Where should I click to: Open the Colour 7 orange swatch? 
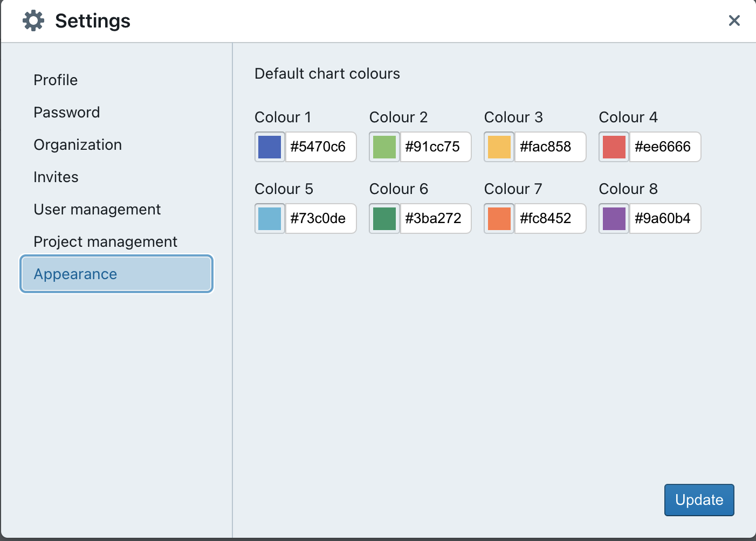(499, 219)
